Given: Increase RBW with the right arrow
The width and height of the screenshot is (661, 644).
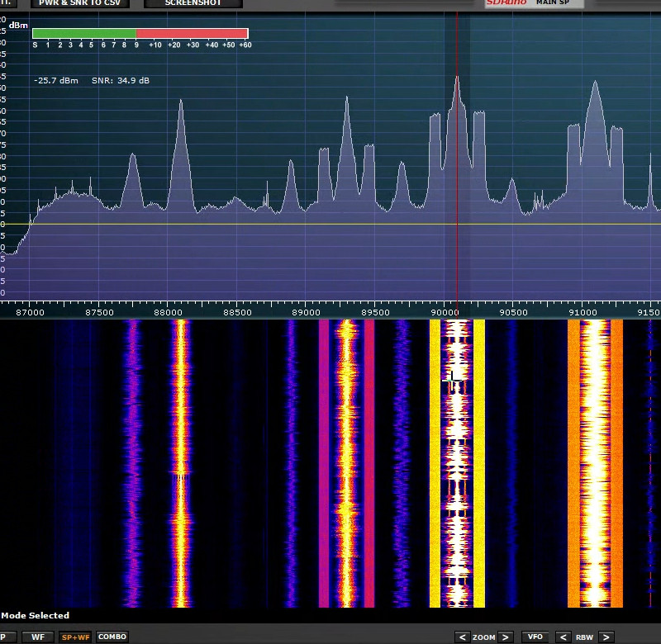Looking at the screenshot, I should point(606,637).
